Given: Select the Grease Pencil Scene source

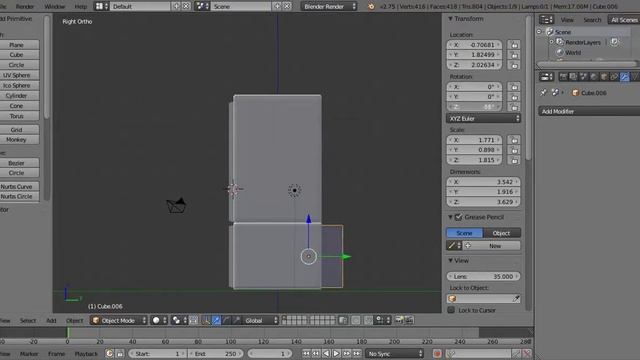Looking at the screenshot, I should point(464,233).
